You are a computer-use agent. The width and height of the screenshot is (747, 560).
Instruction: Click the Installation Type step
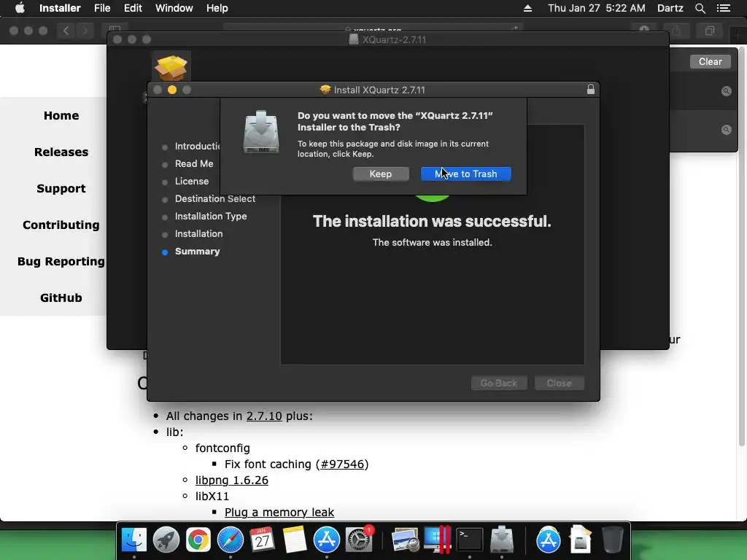click(211, 216)
